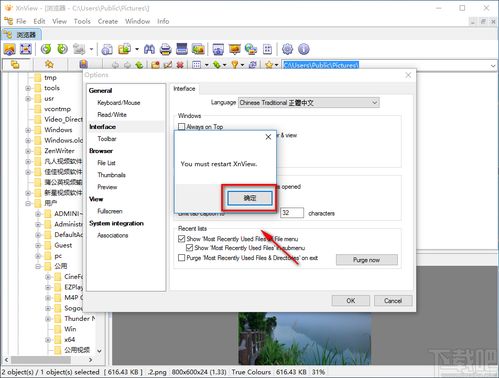
Task: Click the red Delete X icon
Action: 180,65
